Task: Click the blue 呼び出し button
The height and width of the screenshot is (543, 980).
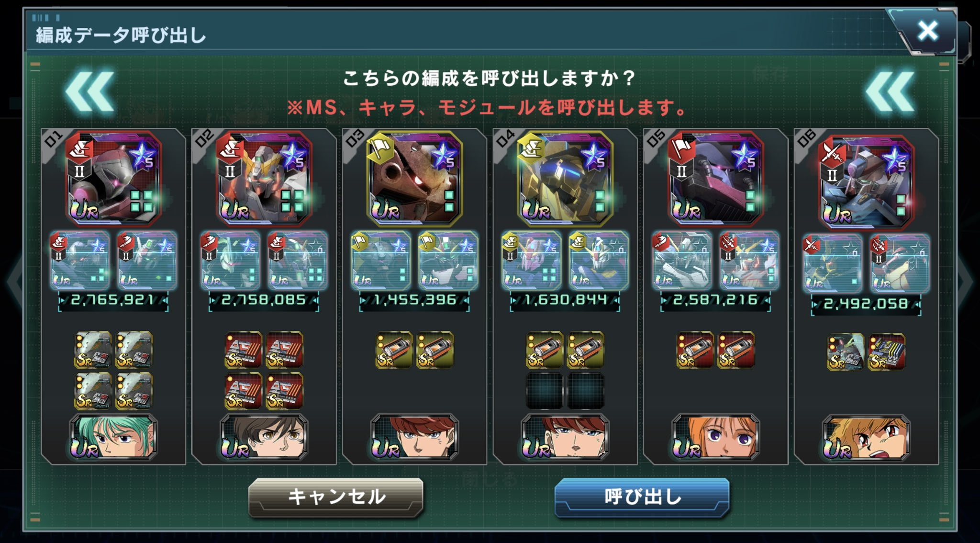Action: [x=642, y=497]
